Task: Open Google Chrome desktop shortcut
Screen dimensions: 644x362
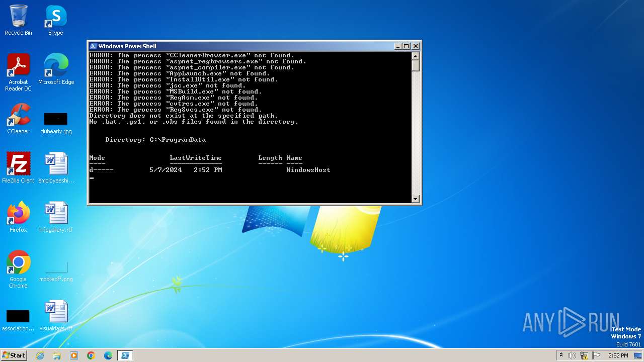Action: (18, 269)
